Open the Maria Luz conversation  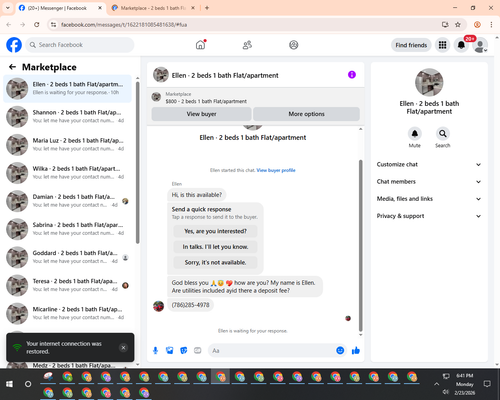pos(67,145)
